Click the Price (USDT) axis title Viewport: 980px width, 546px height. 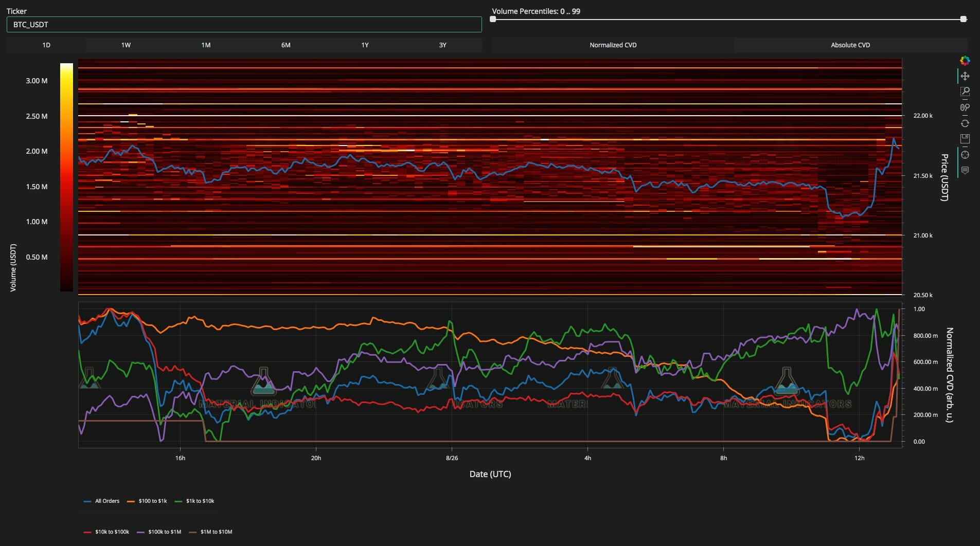coord(945,177)
